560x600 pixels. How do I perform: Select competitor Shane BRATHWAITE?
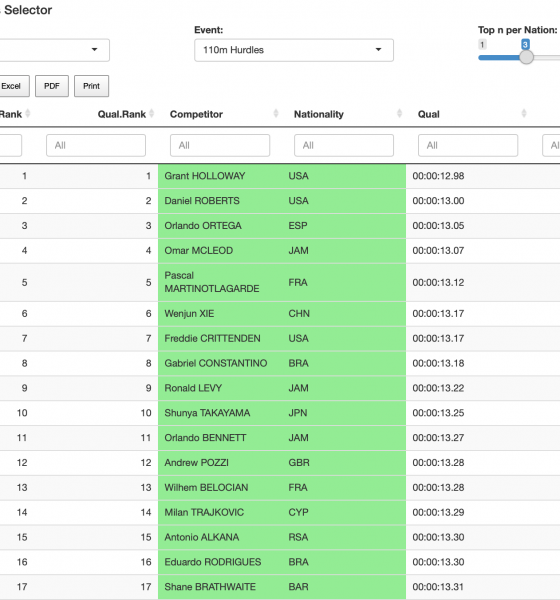tap(210, 587)
